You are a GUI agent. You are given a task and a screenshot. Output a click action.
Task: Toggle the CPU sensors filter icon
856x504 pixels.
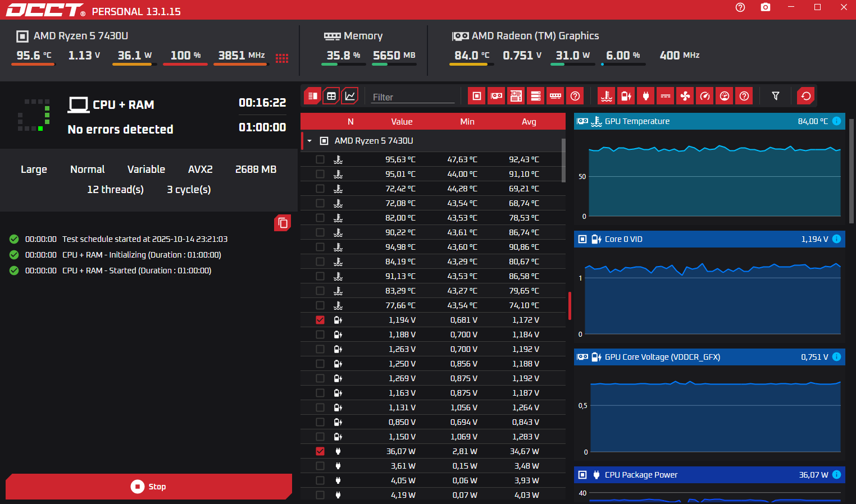click(477, 96)
